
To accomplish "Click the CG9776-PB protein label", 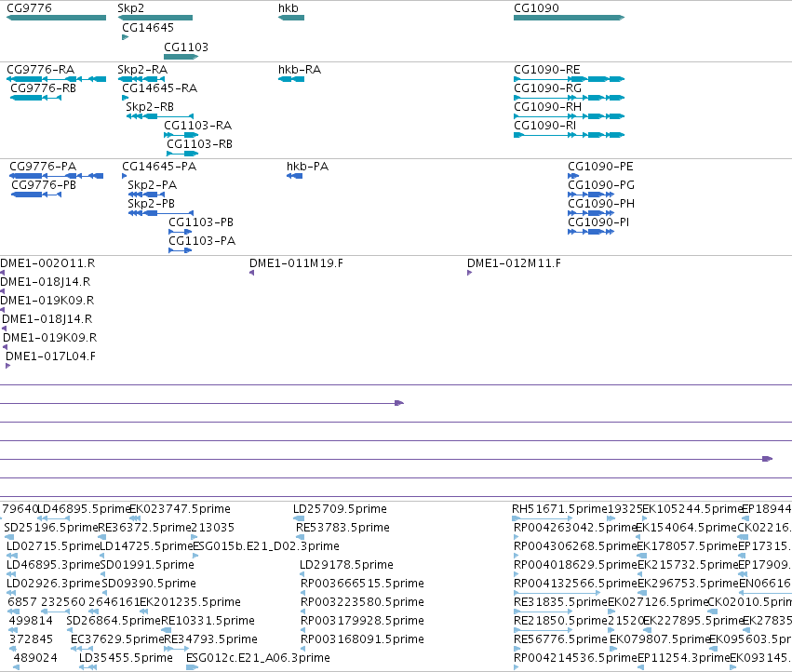I will click(x=44, y=185).
